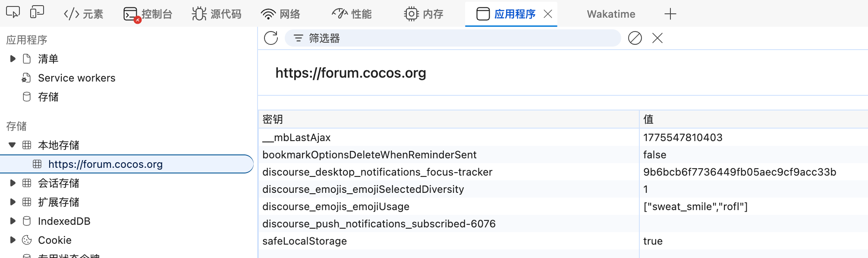Expand the IndexedDB section

tap(13, 221)
